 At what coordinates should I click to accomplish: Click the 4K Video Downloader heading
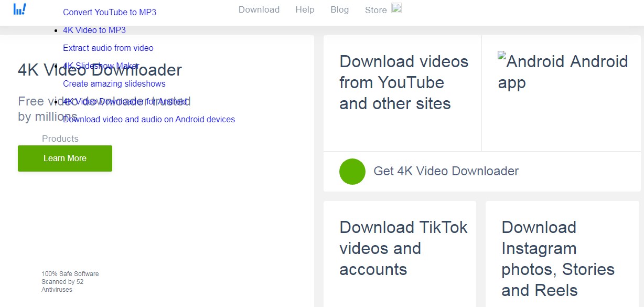coord(100,70)
